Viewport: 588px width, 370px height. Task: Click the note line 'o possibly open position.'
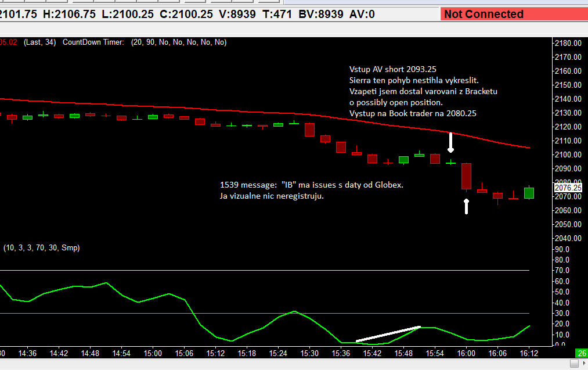(x=396, y=102)
